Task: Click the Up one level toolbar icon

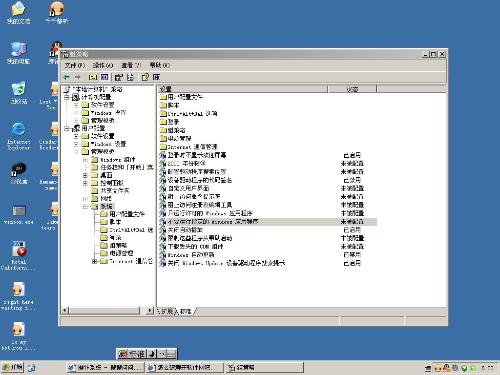Action: (x=93, y=77)
